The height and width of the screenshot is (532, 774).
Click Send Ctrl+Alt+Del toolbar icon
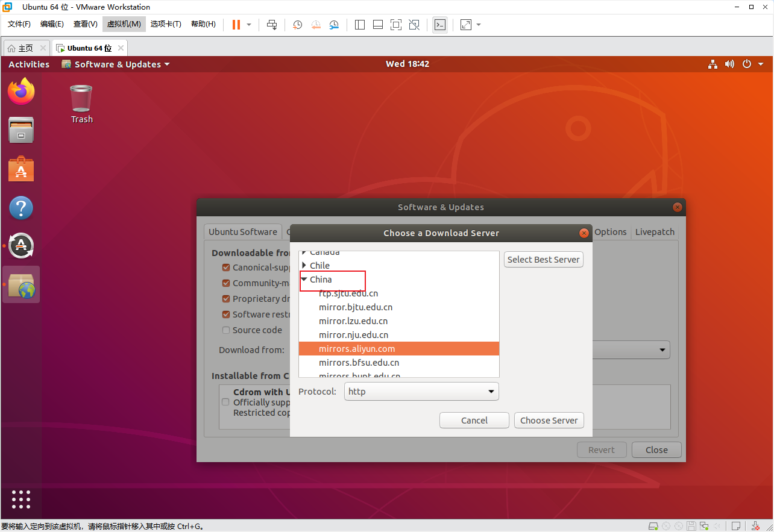(272, 25)
